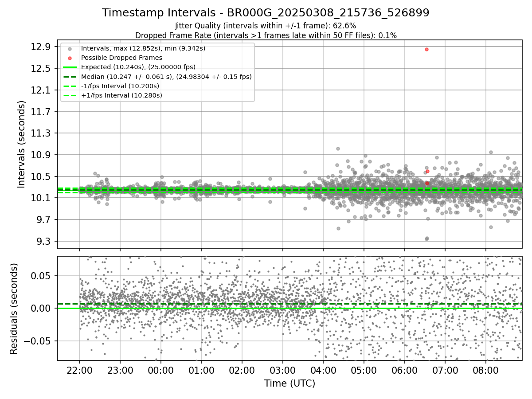Screen dimensions: 532x399
Task: Click the legend entry 'Expected (10.240s), (25.00000 fps)'
Action: (138, 67)
